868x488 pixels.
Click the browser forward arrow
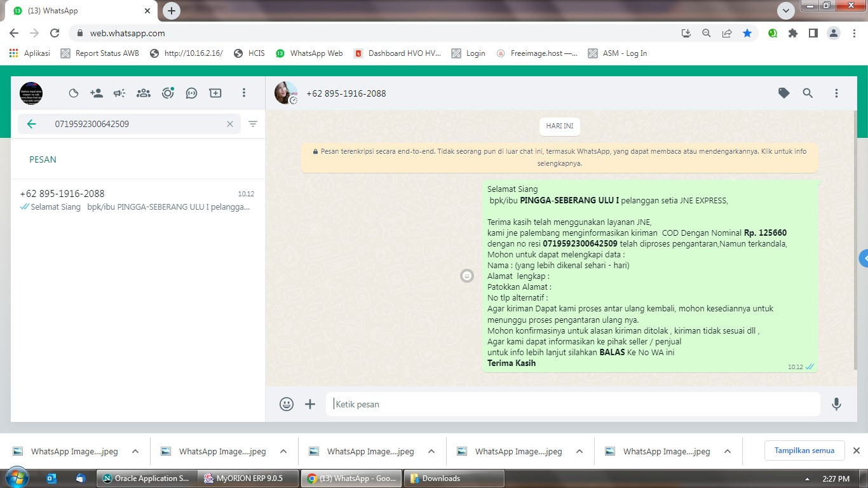click(x=34, y=33)
